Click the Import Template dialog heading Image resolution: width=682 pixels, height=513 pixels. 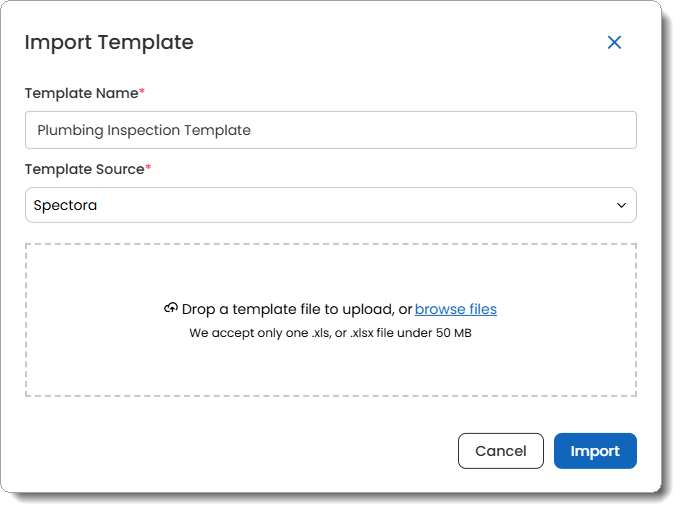point(109,42)
